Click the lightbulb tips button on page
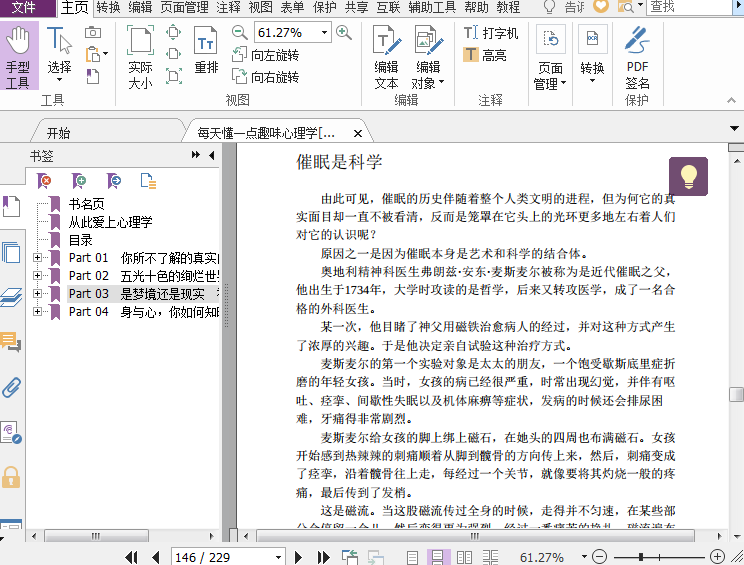 coord(688,176)
